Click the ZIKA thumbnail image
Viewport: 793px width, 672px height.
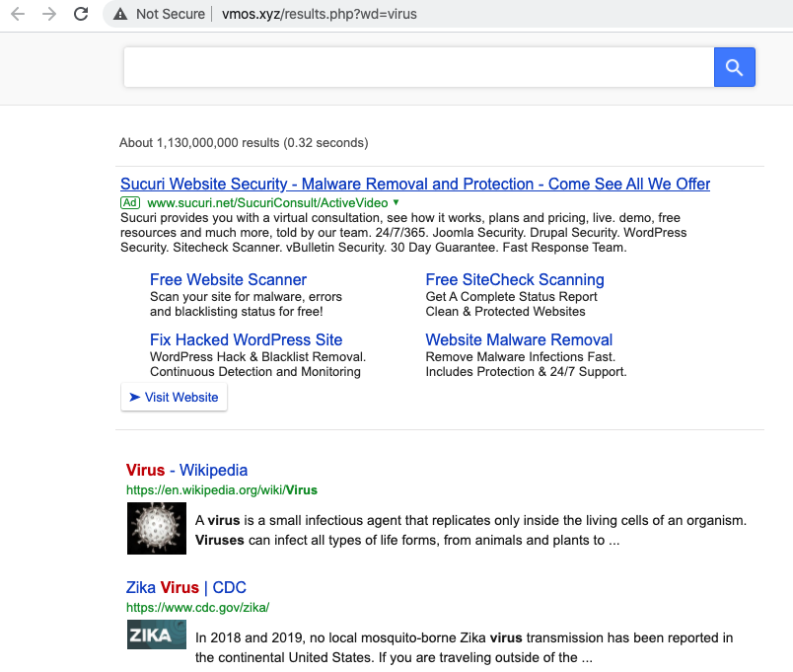[156, 635]
